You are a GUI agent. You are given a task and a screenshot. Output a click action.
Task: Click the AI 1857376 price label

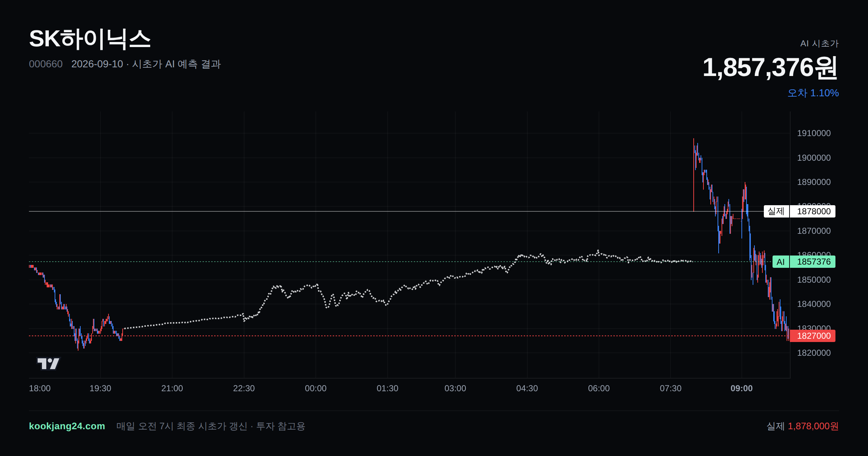coord(804,262)
